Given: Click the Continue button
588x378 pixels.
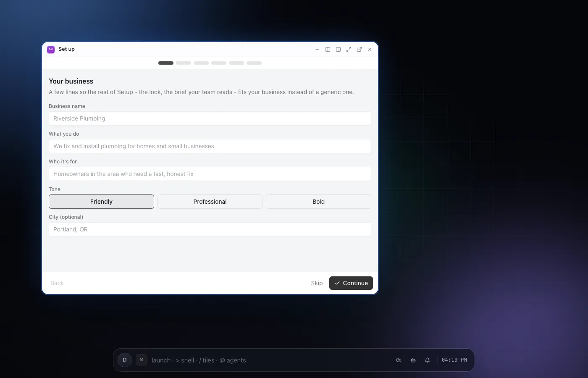Looking at the screenshot, I should (351, 283).
